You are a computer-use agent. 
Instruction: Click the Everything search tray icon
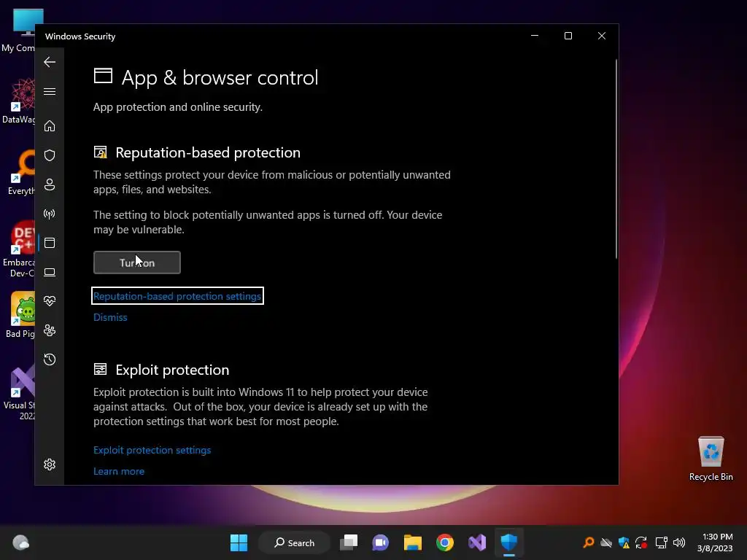589,542
